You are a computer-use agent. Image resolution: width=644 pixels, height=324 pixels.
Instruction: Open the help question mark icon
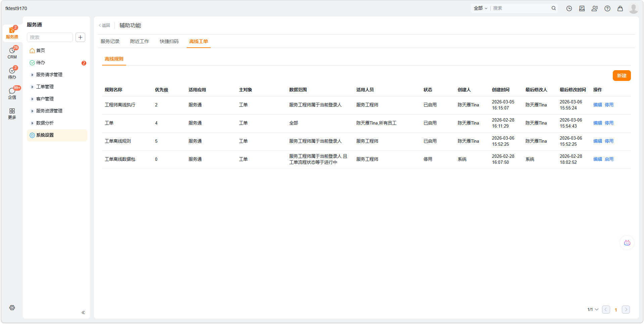(x=607, y=8)
